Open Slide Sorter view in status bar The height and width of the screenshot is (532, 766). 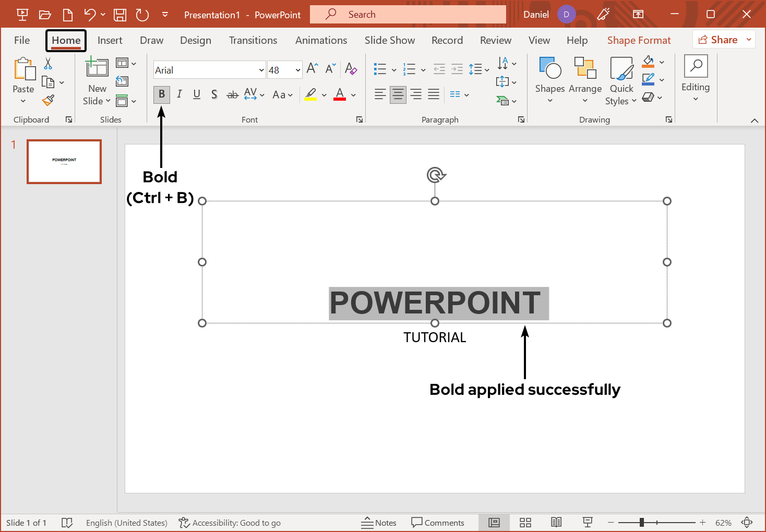point(525,523)
